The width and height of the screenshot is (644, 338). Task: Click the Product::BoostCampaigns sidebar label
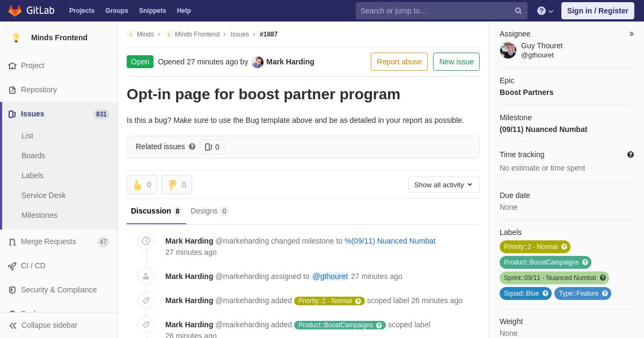click(545, 262)
